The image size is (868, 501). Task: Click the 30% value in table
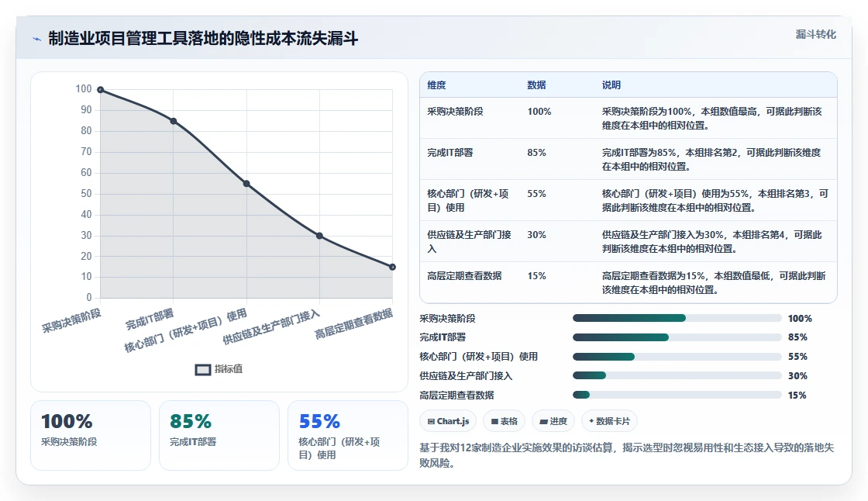pyautogui.click(x=536, y=235)
